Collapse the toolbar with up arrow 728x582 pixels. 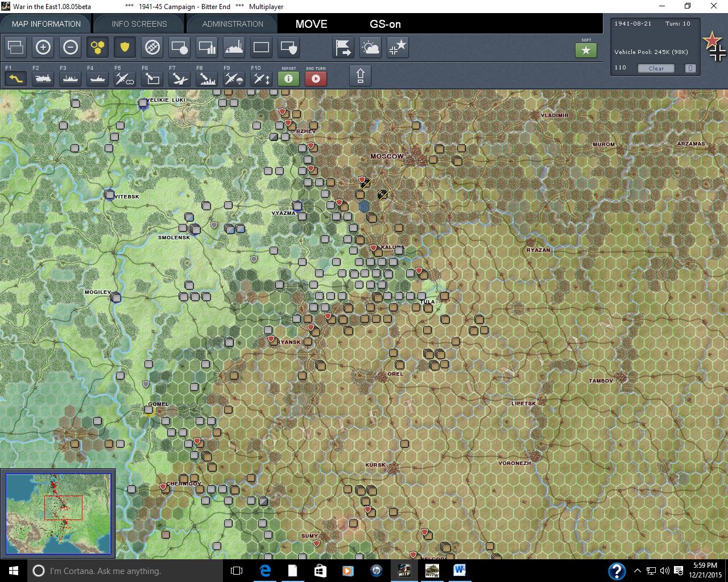coord(360,76)
